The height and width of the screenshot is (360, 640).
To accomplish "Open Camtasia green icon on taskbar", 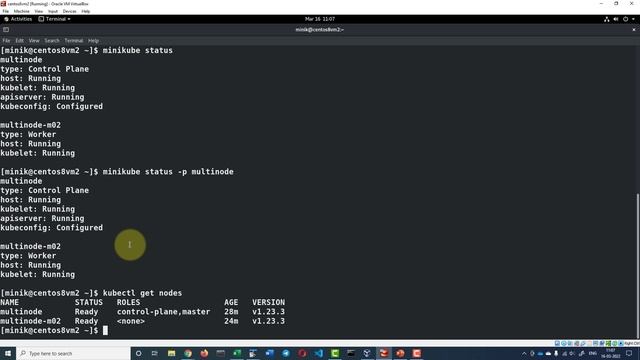I will point(335,353).
